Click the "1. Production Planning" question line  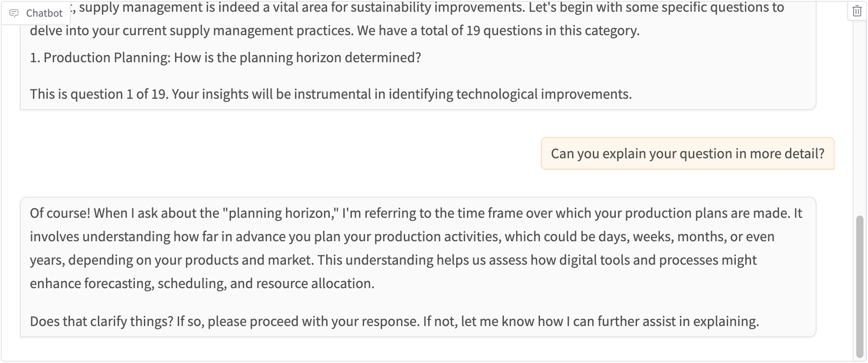225,58
